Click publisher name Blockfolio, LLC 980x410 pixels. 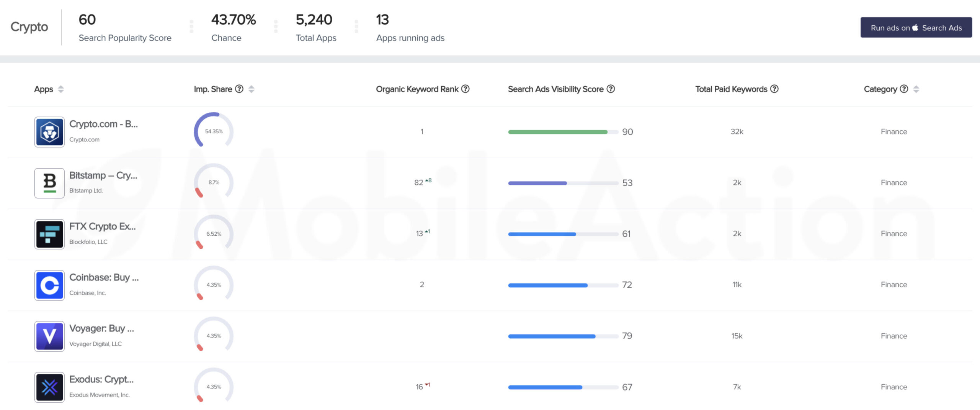[88, 242]
